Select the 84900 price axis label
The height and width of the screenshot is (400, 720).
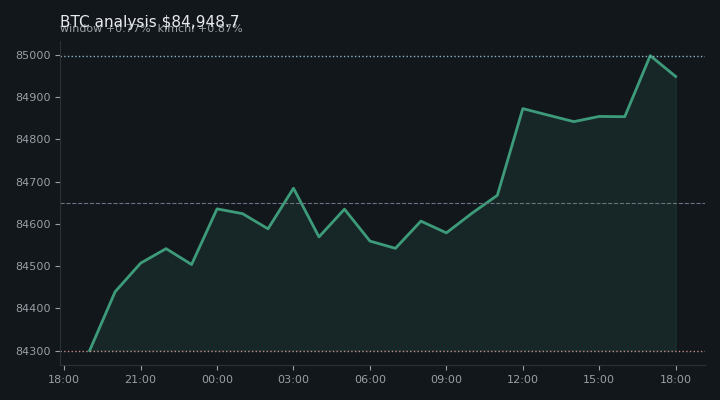tap(33, 98)
